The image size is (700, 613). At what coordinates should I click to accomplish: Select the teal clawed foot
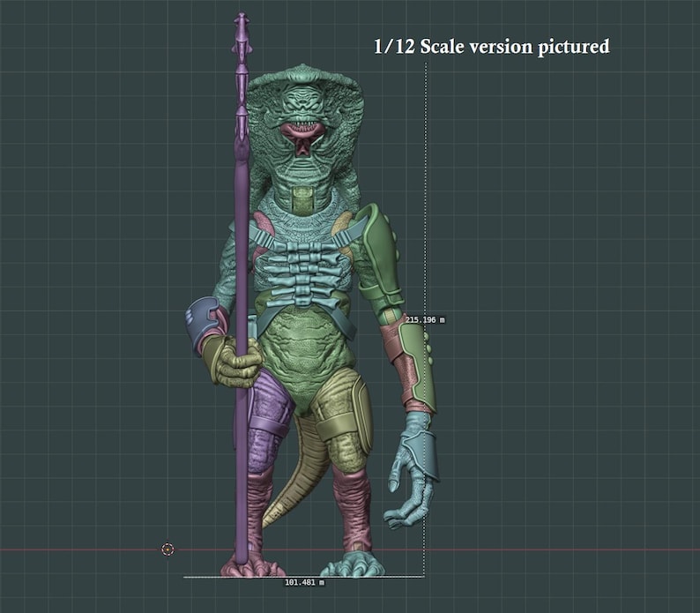353,564
